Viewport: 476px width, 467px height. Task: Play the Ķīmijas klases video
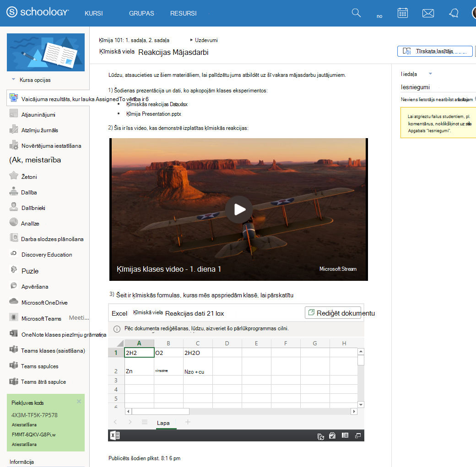[x=239, y=209]
